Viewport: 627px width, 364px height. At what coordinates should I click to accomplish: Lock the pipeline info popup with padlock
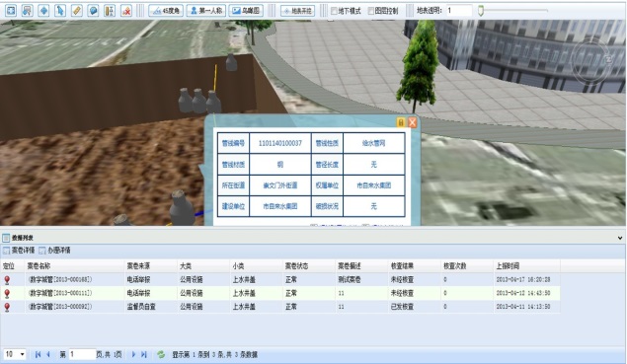coord(401,122)
